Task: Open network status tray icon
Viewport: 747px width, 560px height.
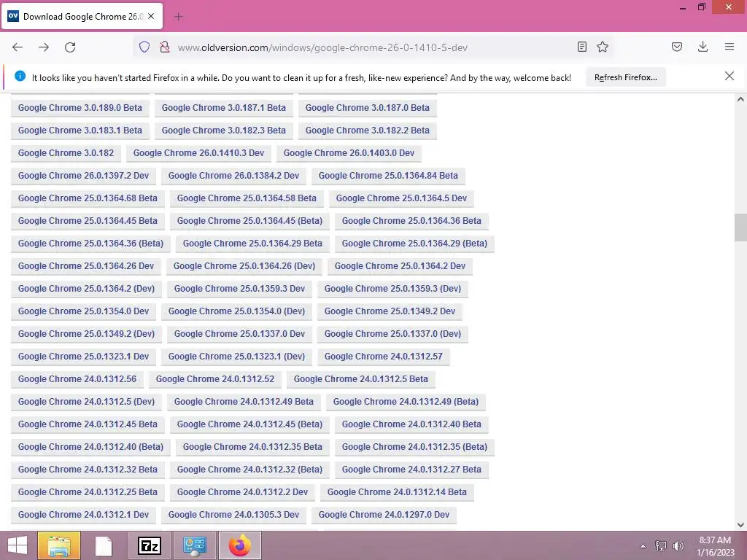Action: [660, 546]
